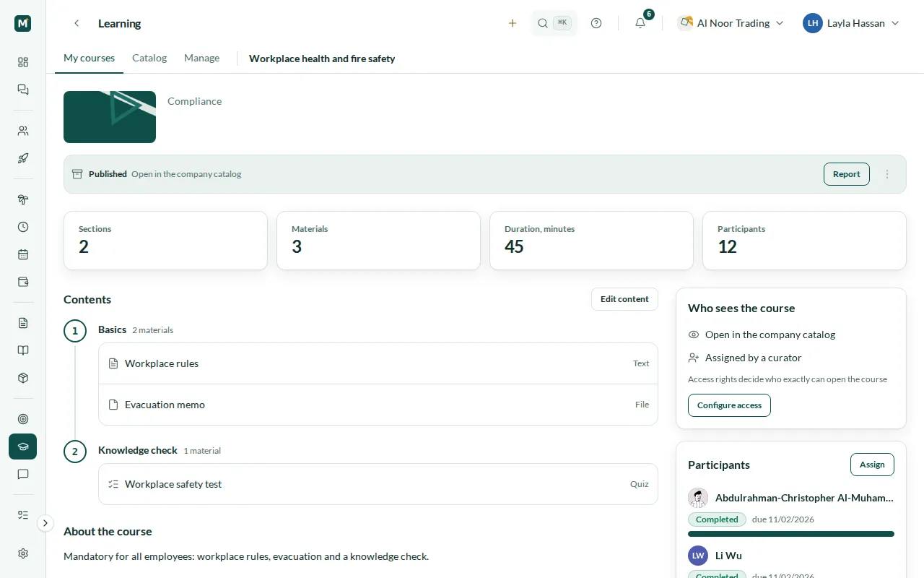924x578 pixels.
Task: Open the target goals icon in sidebar
Action: pos(23,419)
